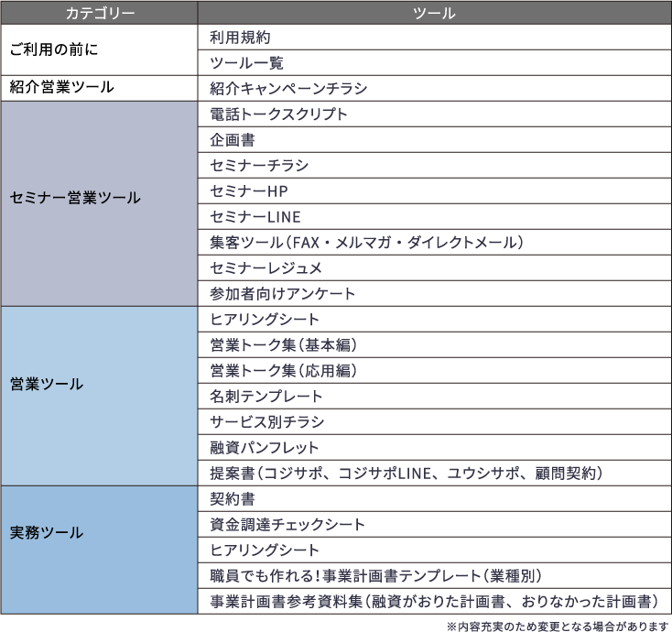Click the 紹介営業ツール category cell
The height and width of the screenshot is (632, 672).
coord(99,88)
